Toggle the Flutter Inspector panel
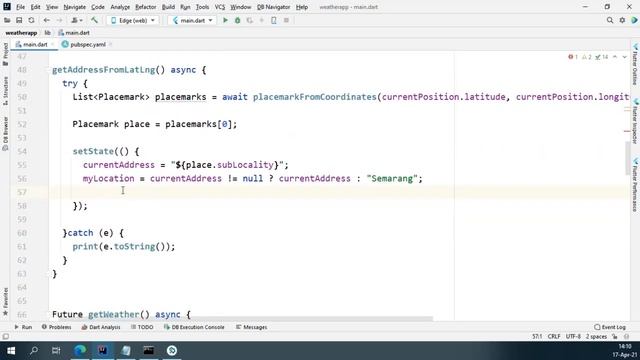 [635, 121]
